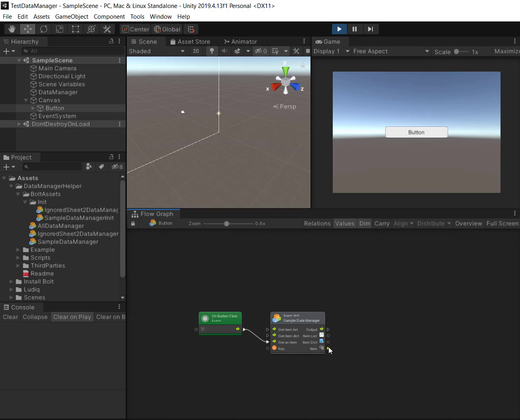This screenshot has width=520, height=420.
Task: Search by type icon in Project
Action: [89, 167]
